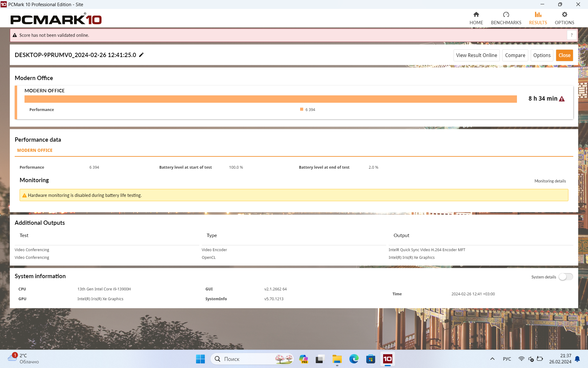Image resolution: width=588 pixels, height=368 pixels.
Task: Open the Options dropdown for this result
Action: [x=541, y=55]
